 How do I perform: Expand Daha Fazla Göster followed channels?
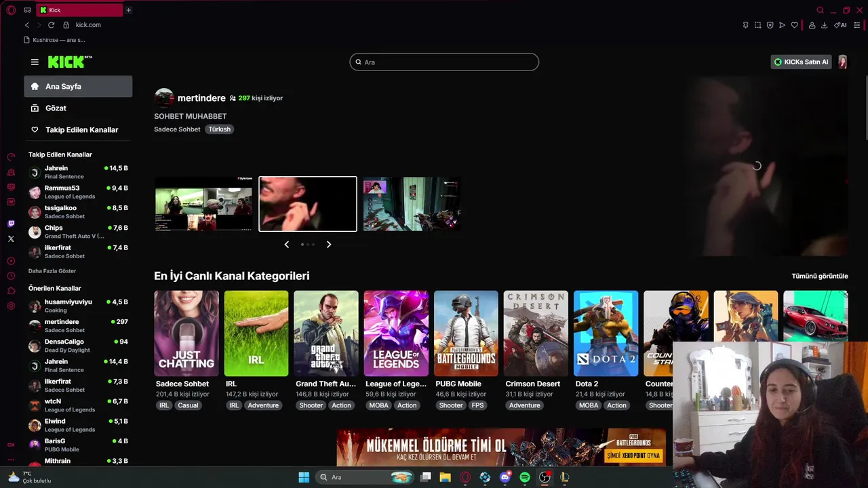tap(52, 271)
